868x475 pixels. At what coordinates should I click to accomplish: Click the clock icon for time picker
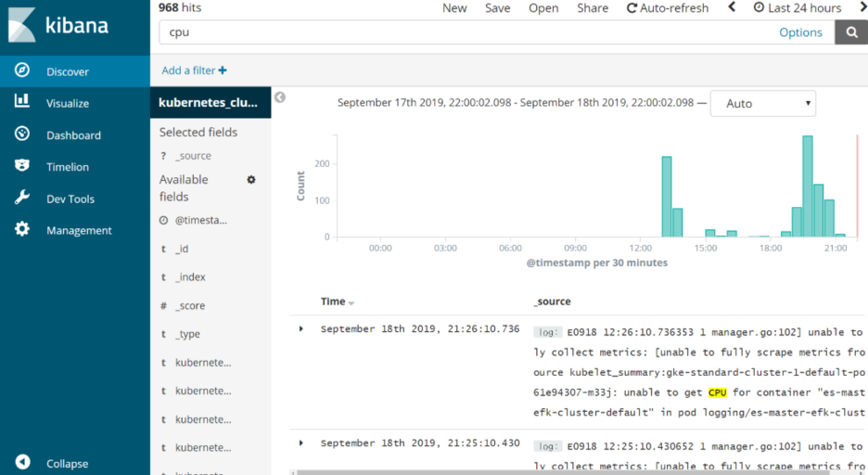click(759, 7)
